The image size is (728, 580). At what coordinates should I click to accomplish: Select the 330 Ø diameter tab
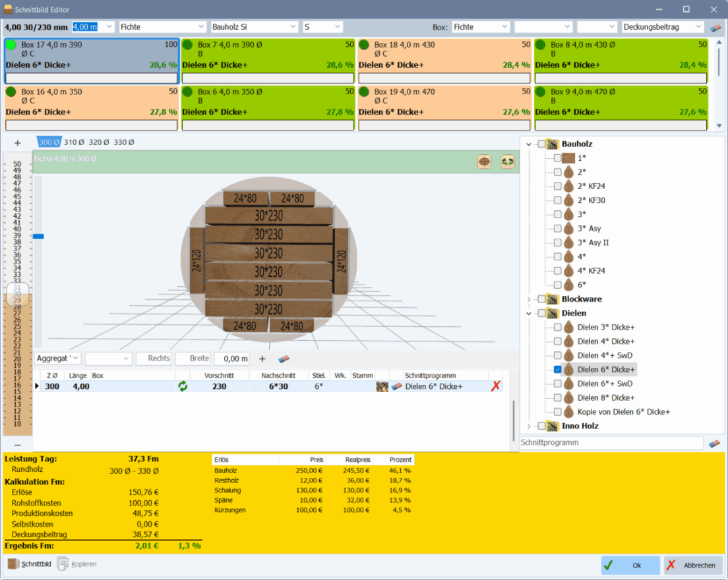click(124, 142)
